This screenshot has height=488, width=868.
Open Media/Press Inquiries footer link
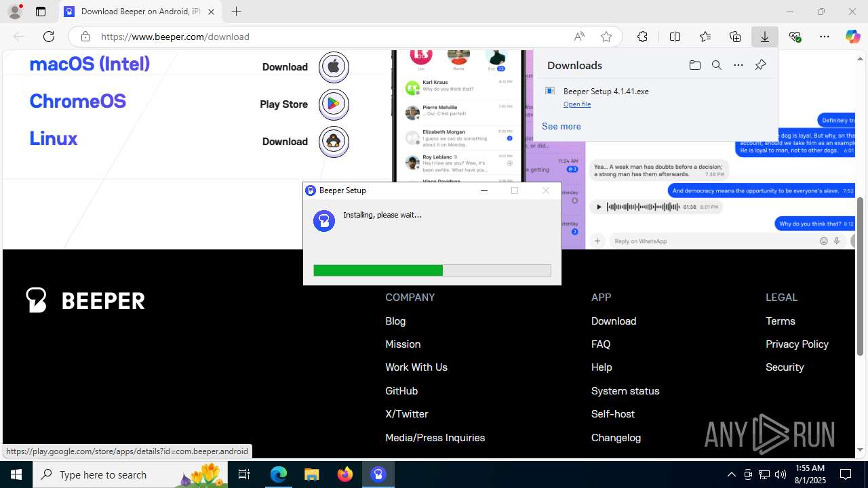pos(435,438)
